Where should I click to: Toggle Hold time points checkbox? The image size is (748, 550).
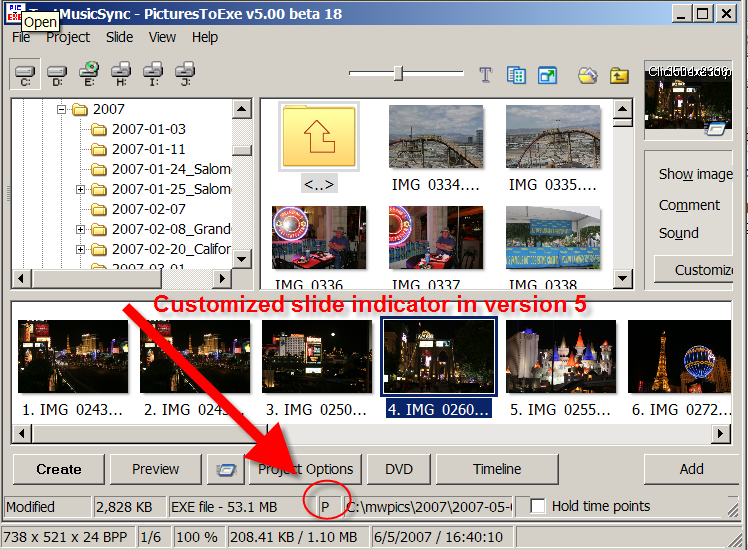click(x=538, y=506)
